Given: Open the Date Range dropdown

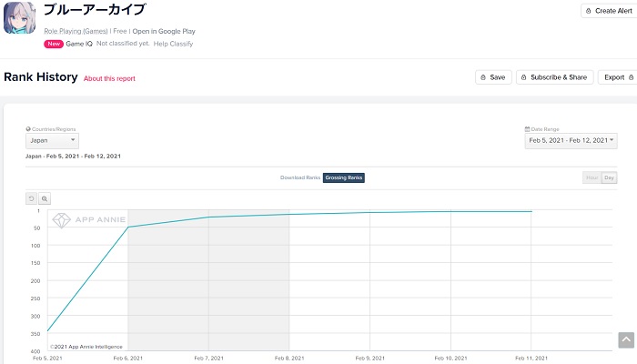Looking at the screenshot, I should 571,140.
